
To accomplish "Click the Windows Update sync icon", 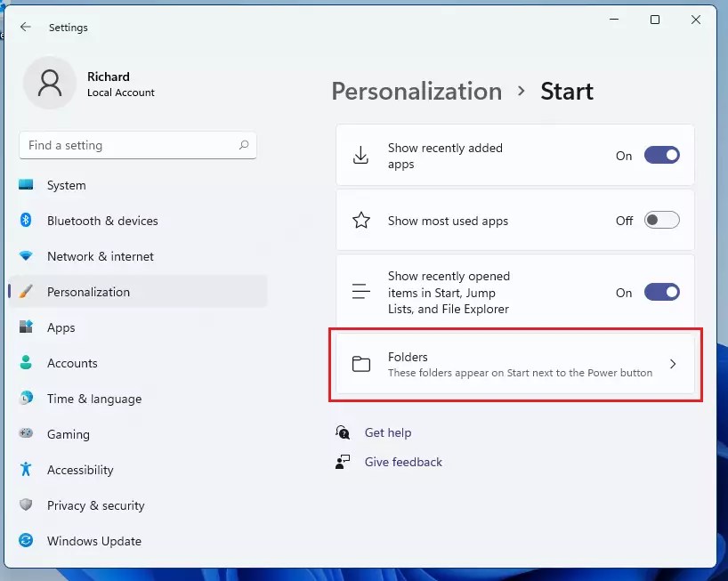I will 26,540.
